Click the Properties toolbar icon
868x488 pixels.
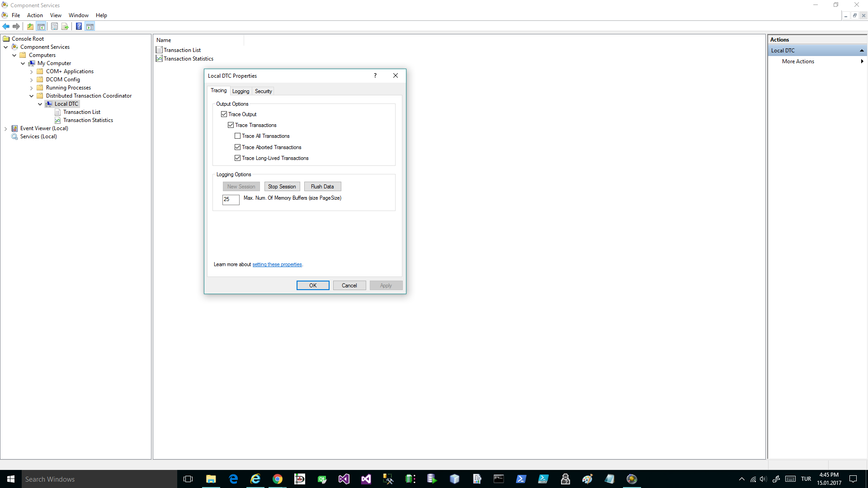tap(54, 26)
